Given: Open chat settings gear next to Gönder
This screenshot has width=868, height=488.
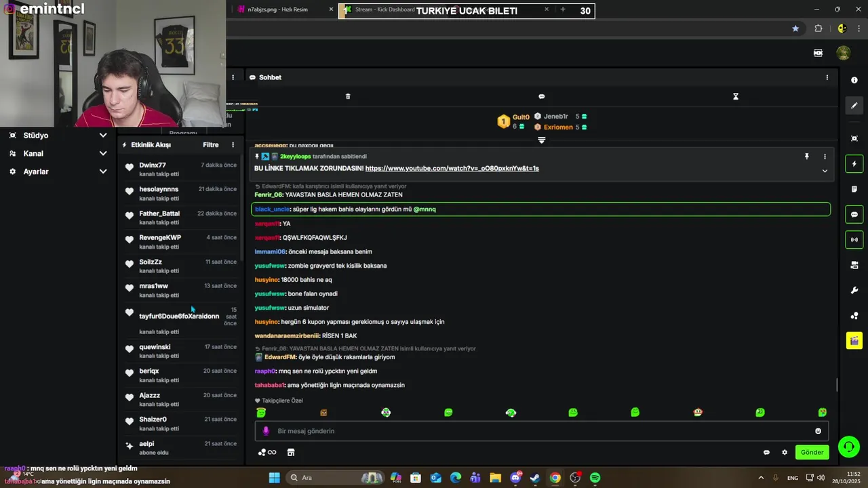Looking at the screenshot, I should 785,452.
